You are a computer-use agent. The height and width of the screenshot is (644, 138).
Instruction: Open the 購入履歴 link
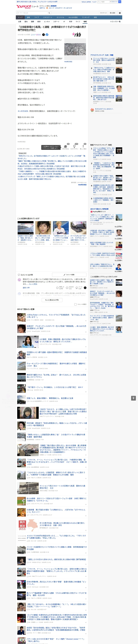click(x=112, y=13)
